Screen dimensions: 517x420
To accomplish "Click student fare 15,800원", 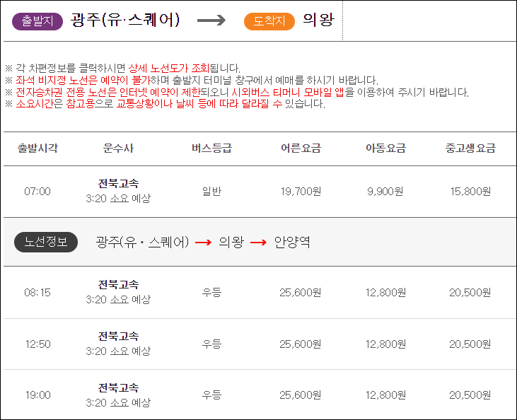I will (x=470, y=191).
